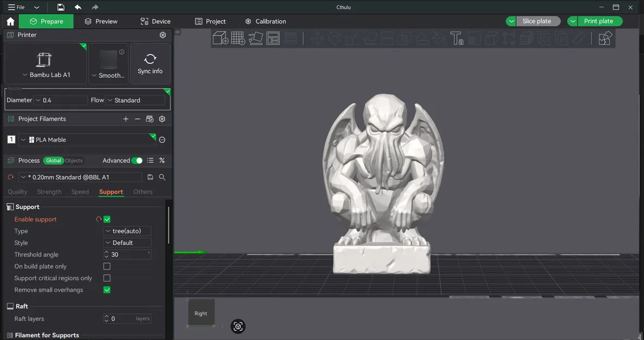Screen dimensions: 644x340
Task: Click the Auto orient icon
Action: [255, 38]
